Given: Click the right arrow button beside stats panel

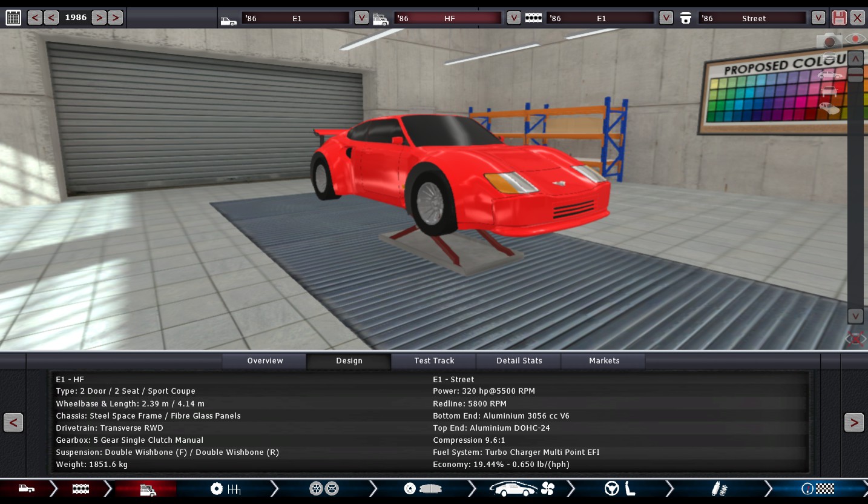Looking at the screenshot, I should [854, 422].
